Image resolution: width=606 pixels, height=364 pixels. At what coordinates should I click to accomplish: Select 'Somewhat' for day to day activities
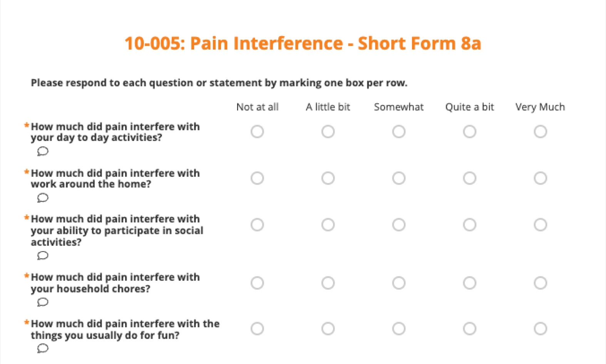click(399, 132)
